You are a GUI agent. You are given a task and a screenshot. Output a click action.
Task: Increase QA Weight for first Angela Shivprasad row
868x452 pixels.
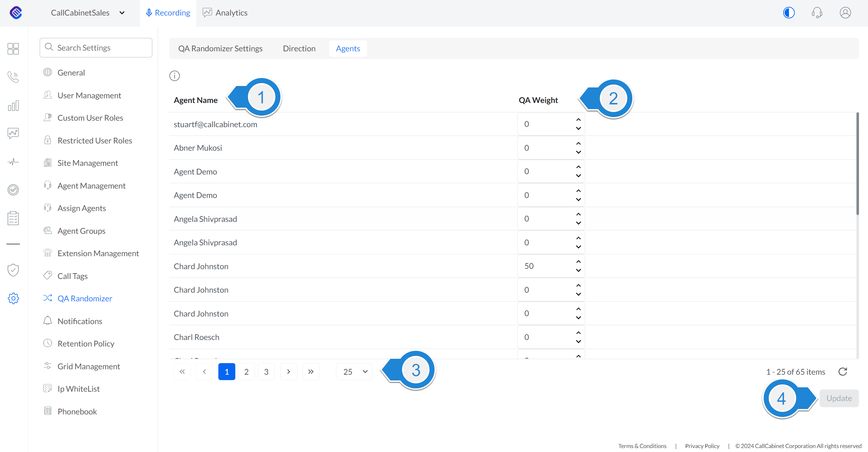[x=579, y=214]
